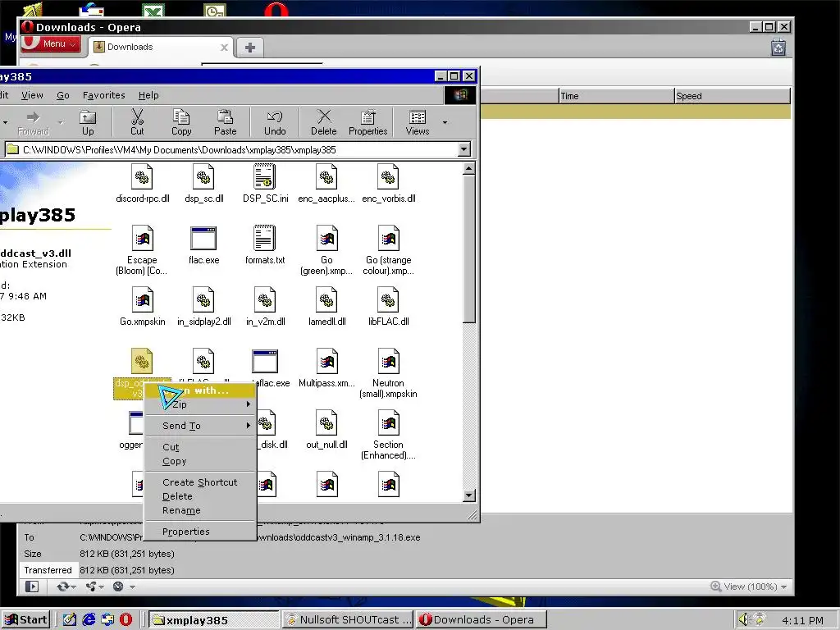Select the Escape (Bloom) skin file icon

click(142, 239)
